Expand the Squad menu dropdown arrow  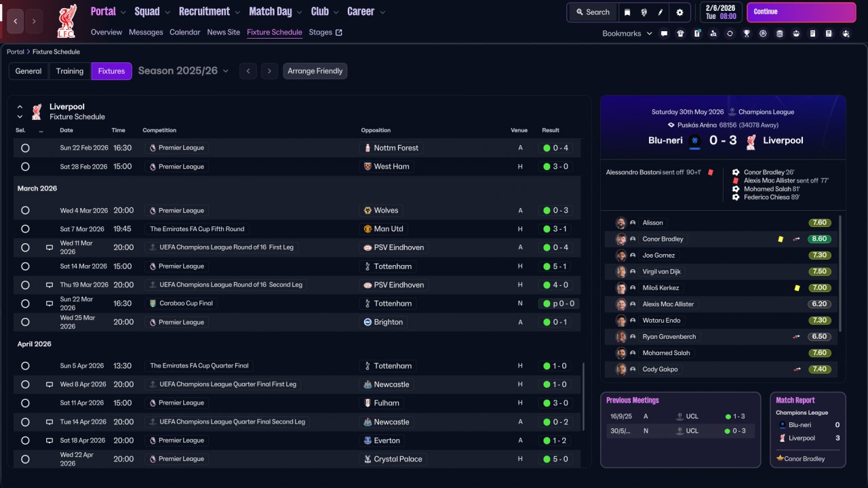tap(167, 12)
